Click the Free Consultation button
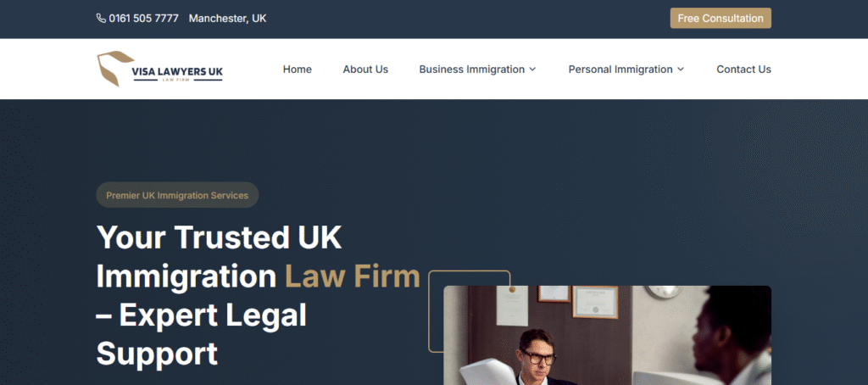 [x=721, y=19]
